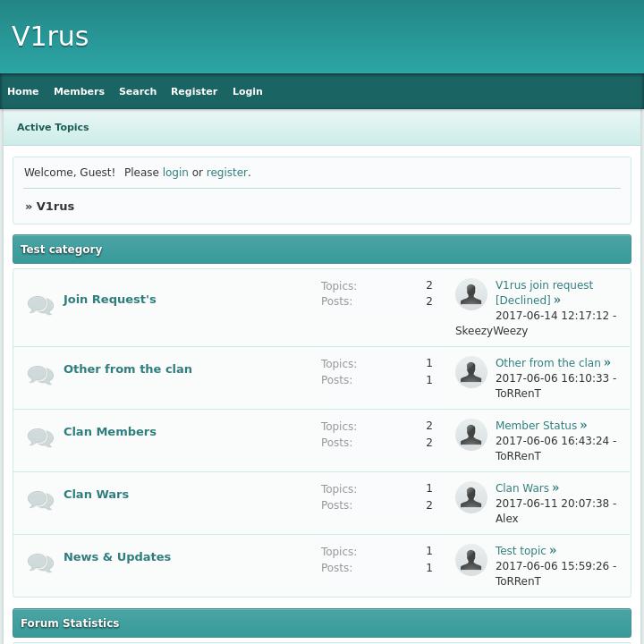Click the inline register link in welcome message
644x644 pixels.
[226, 173]
